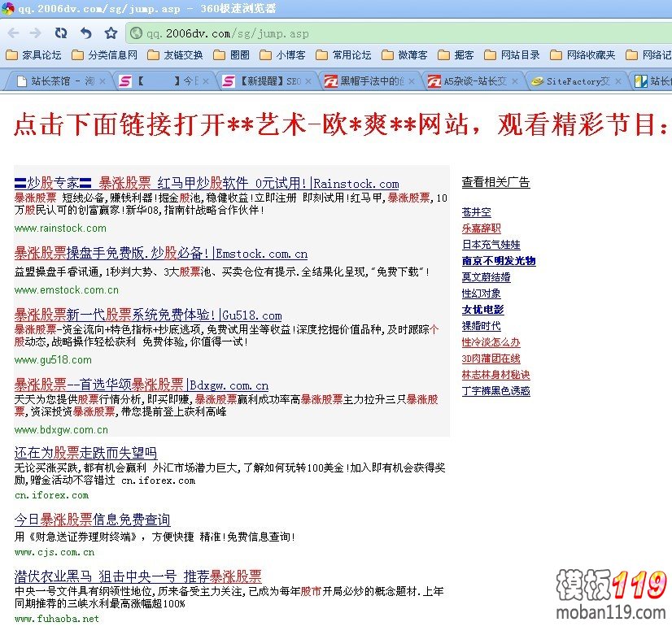
Task: Open the 掘客 bookmark folder
Action: pyautogui.click(x=456, y=55)
